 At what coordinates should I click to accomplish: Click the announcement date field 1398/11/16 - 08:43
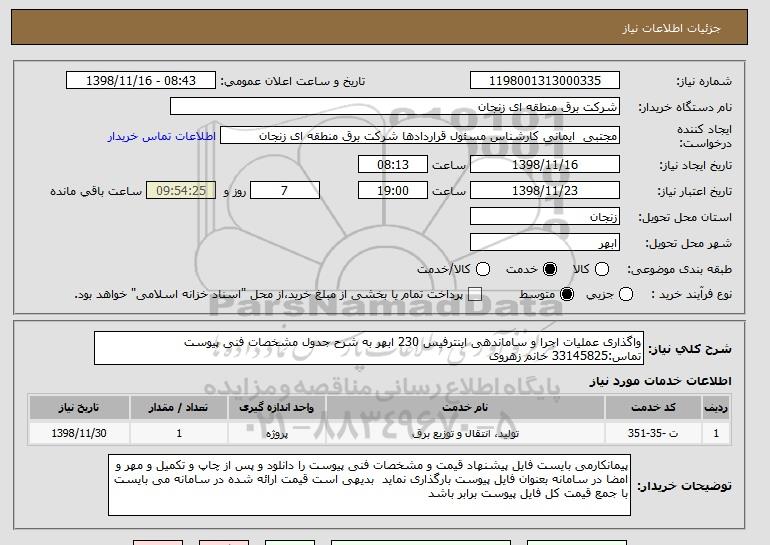tap(141, 81)
